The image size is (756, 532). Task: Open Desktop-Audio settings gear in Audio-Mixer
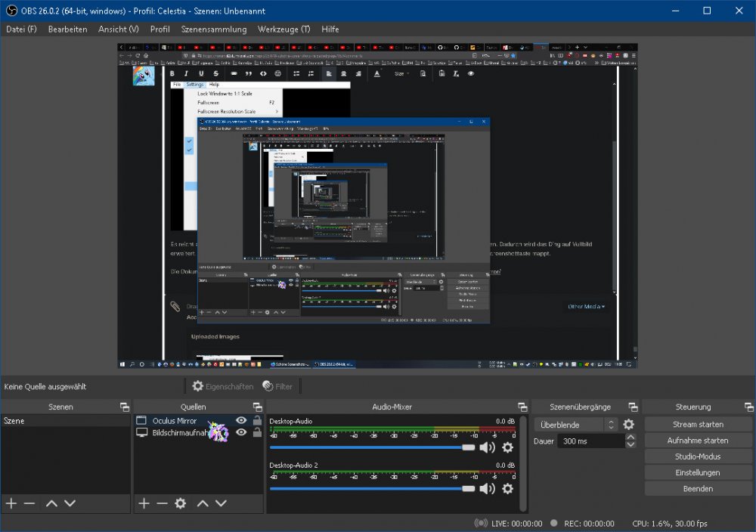pos(507,448)
